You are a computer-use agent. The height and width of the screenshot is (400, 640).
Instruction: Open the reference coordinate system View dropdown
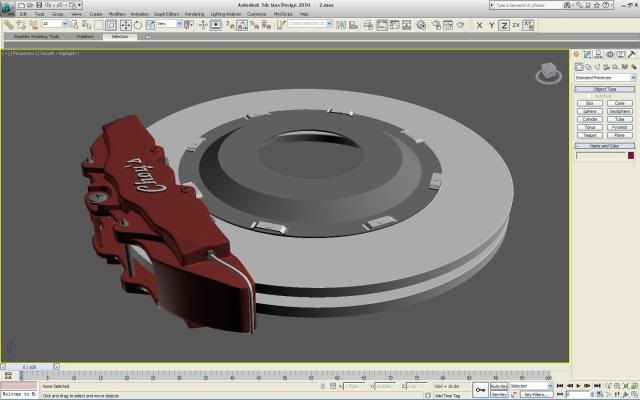[x=169, y=24]
